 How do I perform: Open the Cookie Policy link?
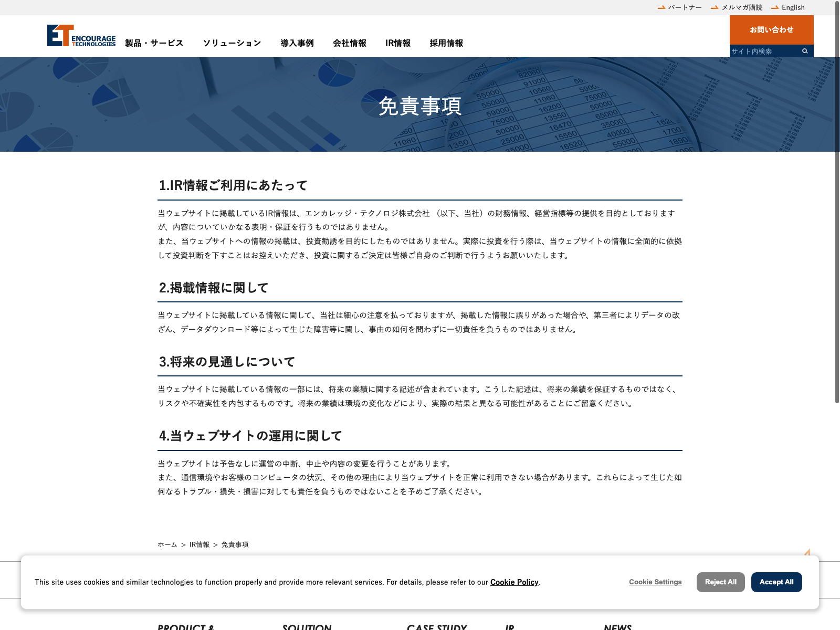(514, 582)
